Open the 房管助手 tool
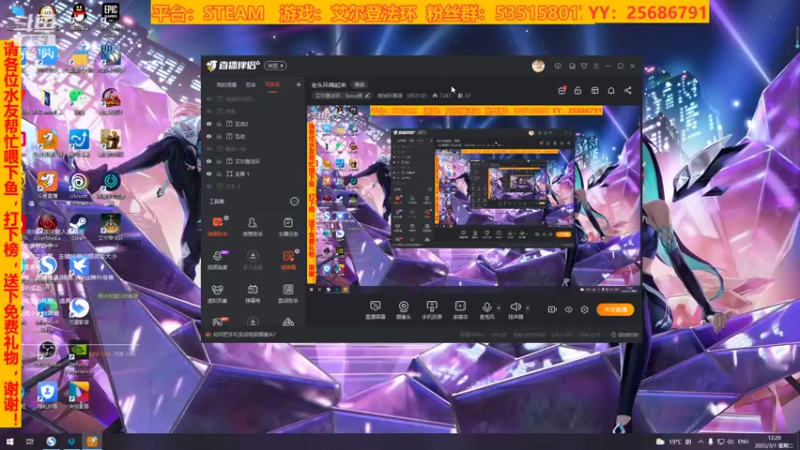800x450 pixels. (x=253, y=226)
